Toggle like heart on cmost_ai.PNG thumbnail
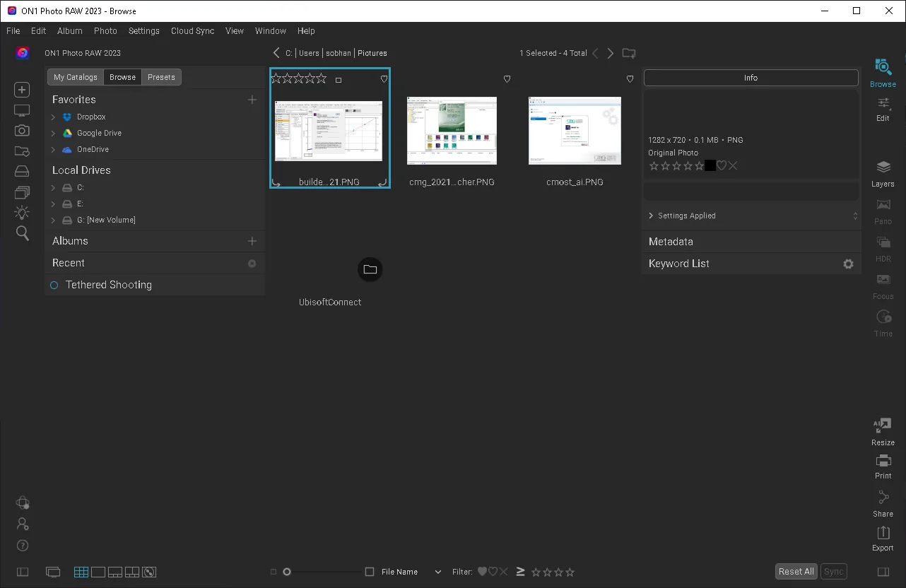Screen dimensions: 906x588 pos(630,79)
